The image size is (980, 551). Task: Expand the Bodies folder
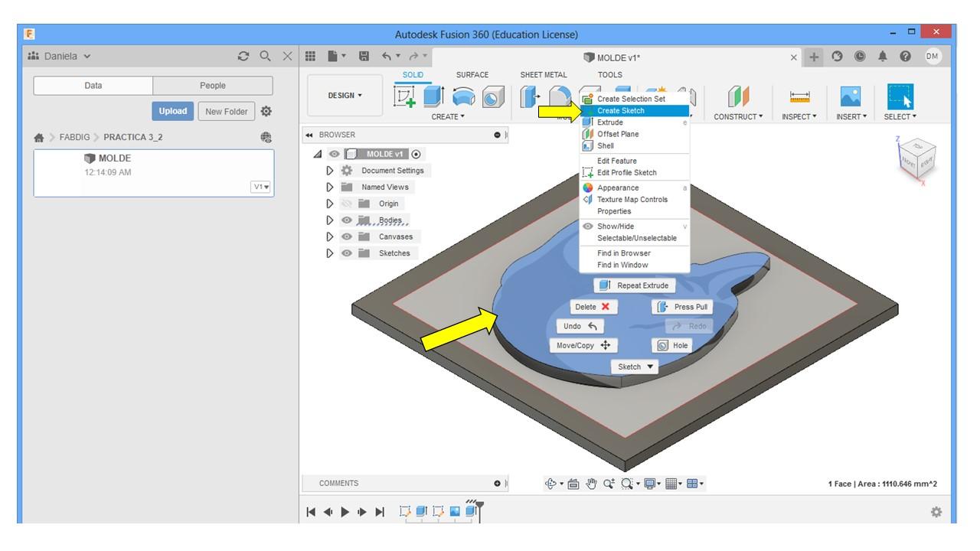(x=330, y=220)
